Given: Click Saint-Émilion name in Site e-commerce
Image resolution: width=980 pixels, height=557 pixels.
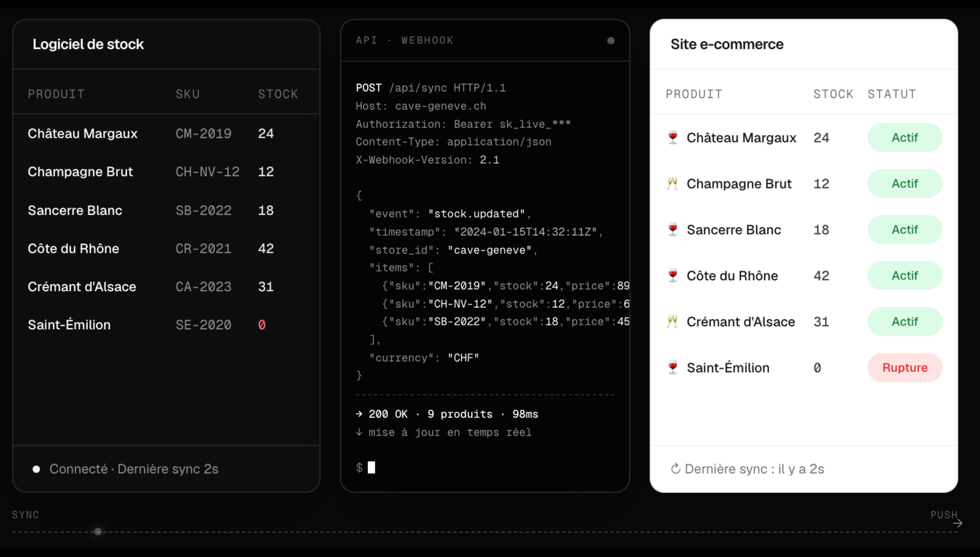Looking at the screenshot, I should coord(728,367).
